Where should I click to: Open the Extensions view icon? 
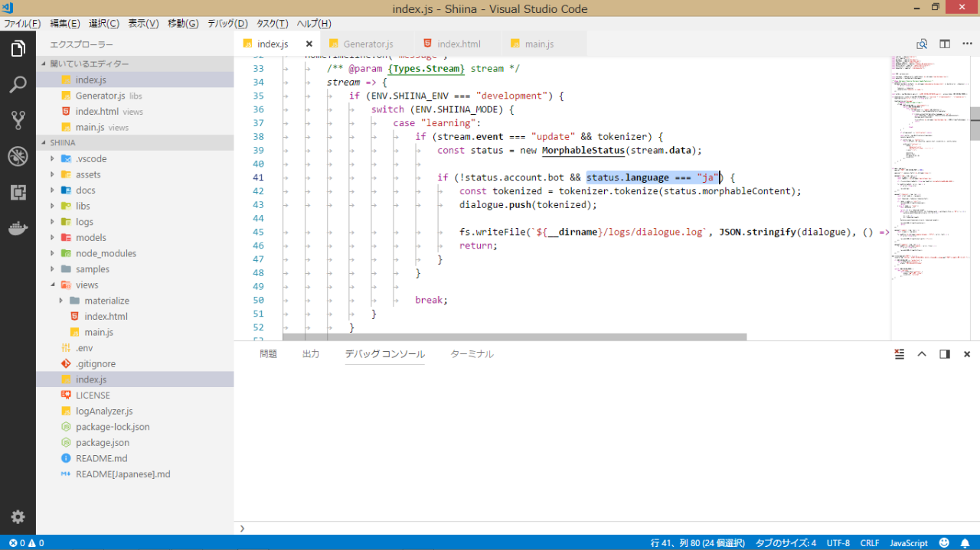click(x=18, y=192)
